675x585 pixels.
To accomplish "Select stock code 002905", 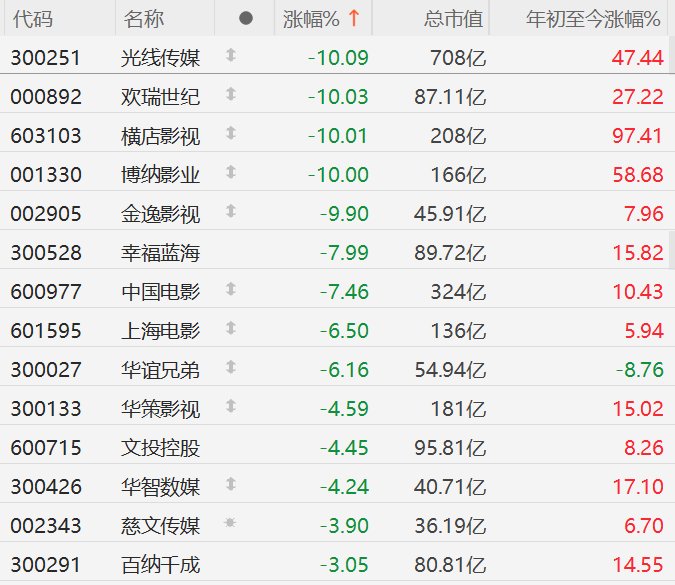I will [46, 214].
